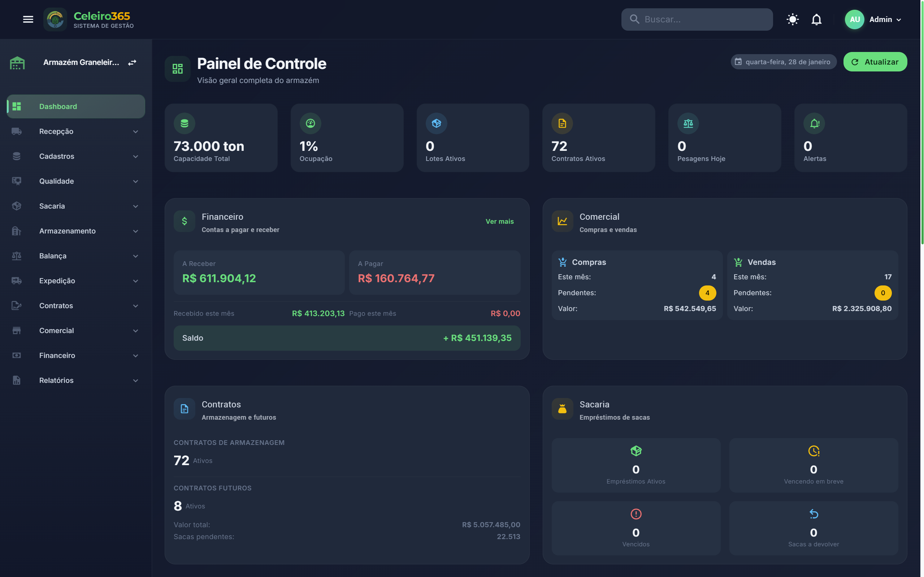Click the Sacaria money bag icon
Viewport: 924px width, 577px height.
click(563, 409)
